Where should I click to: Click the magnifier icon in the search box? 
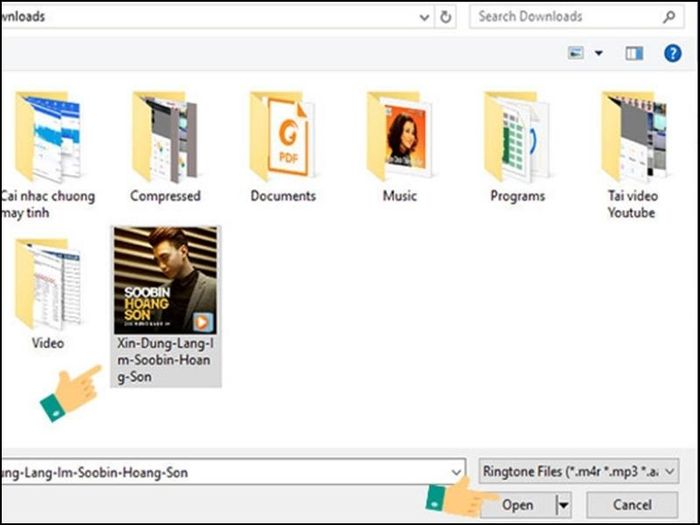tap(669, 17)
